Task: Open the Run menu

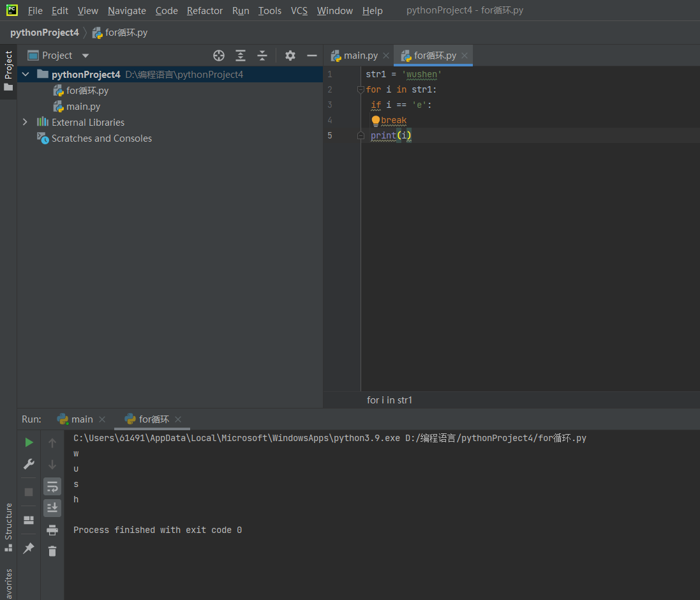Action: pyautogui.click(x=241, y=11)
